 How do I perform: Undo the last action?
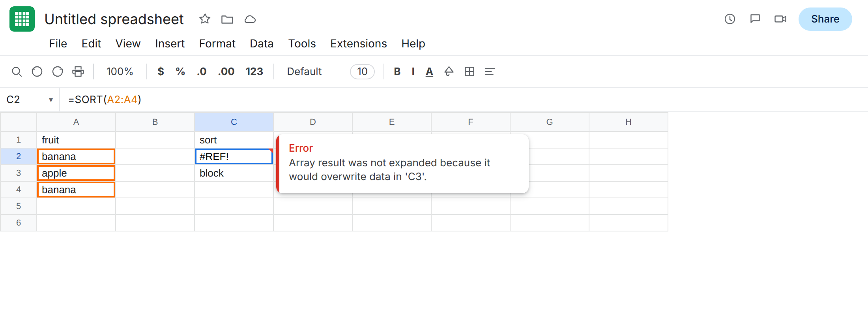[x=37, y=71]
